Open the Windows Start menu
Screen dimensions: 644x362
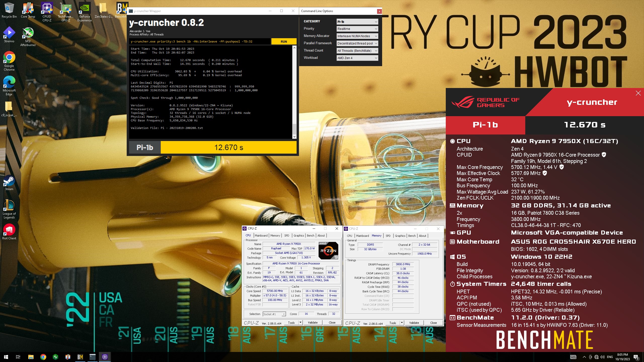point(6,357)
